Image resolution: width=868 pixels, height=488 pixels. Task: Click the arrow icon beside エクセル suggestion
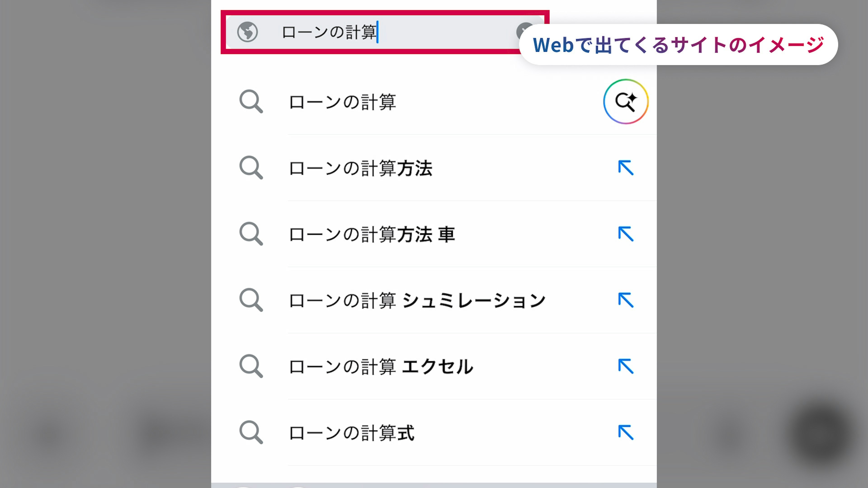626,366
